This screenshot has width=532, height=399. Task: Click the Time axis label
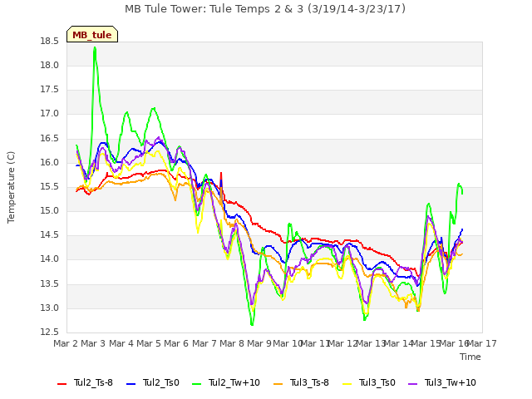(x=470, y=357)
